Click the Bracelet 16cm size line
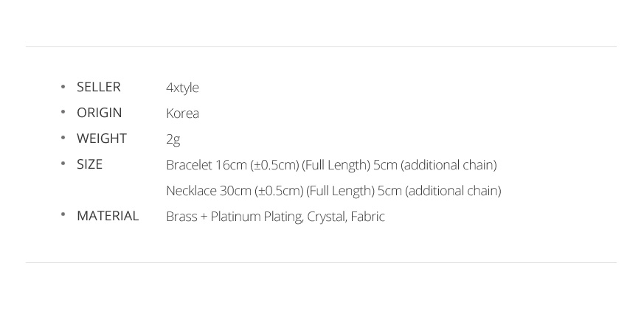 [x=331, y=165]
